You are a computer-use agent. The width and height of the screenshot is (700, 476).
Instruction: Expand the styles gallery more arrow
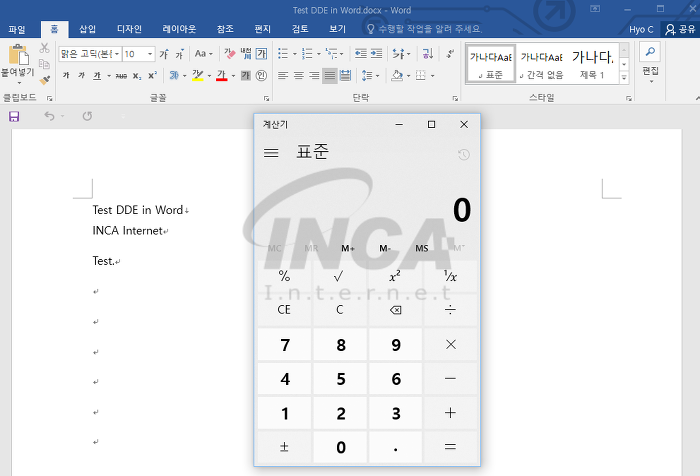pos(624,78)
